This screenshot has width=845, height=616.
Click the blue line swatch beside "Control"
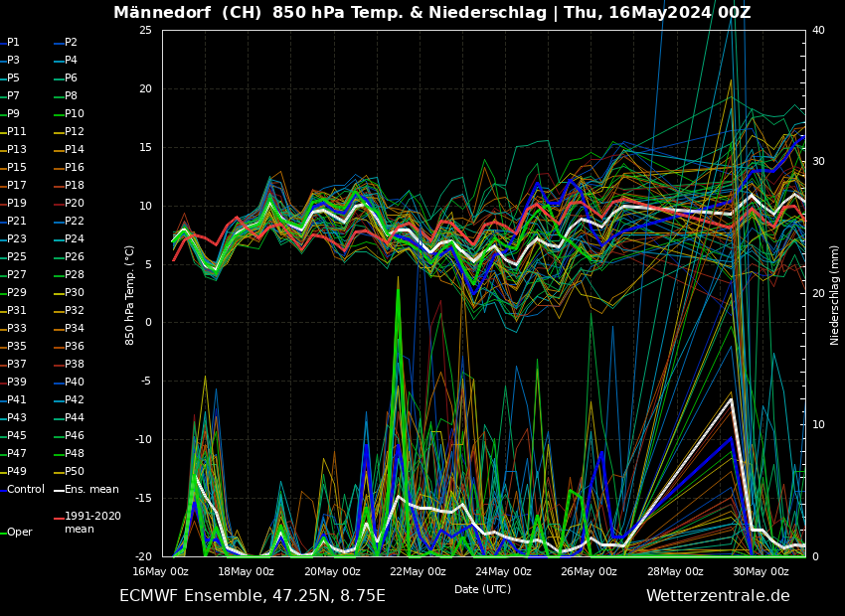(3, 491)
